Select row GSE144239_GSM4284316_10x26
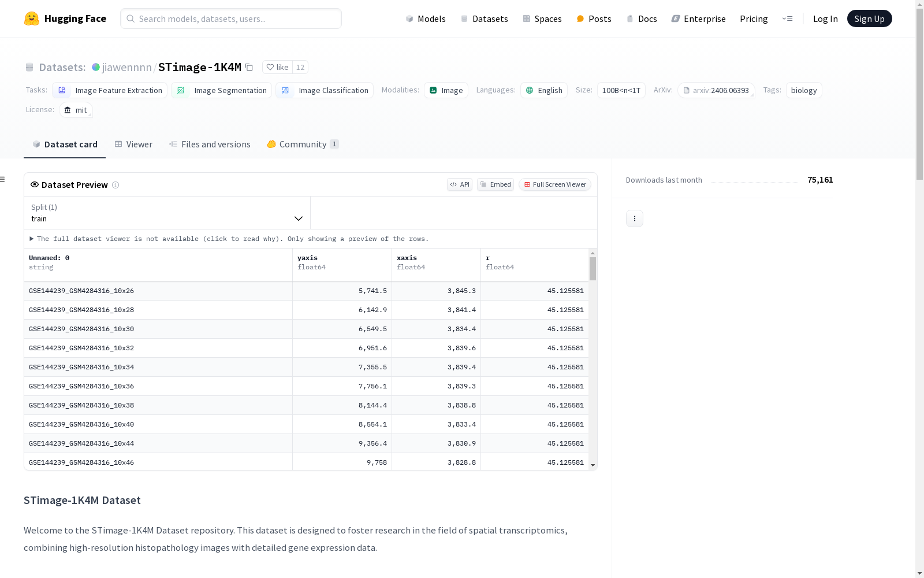The image size is (924, 578). [306, 291]
